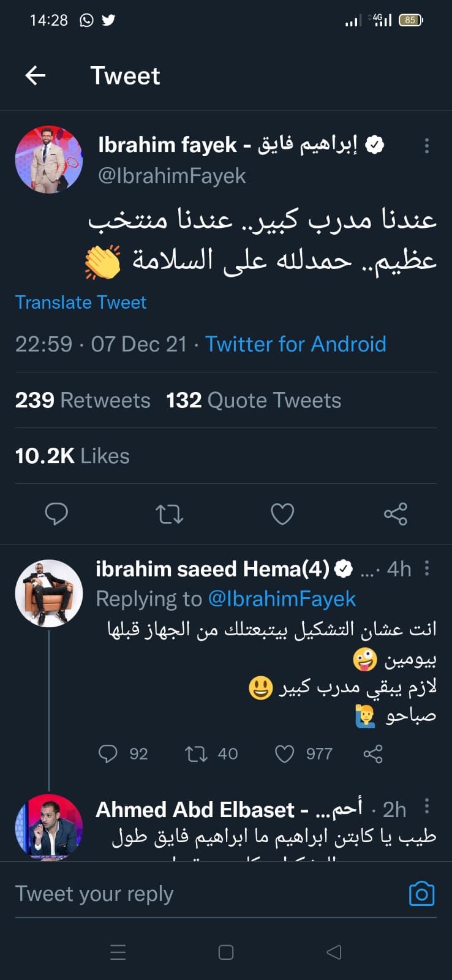Open the three-dot options on Ahmed Abd Elbaset's reply
This screenshot has height=980, width=452.
pos(427,806)
